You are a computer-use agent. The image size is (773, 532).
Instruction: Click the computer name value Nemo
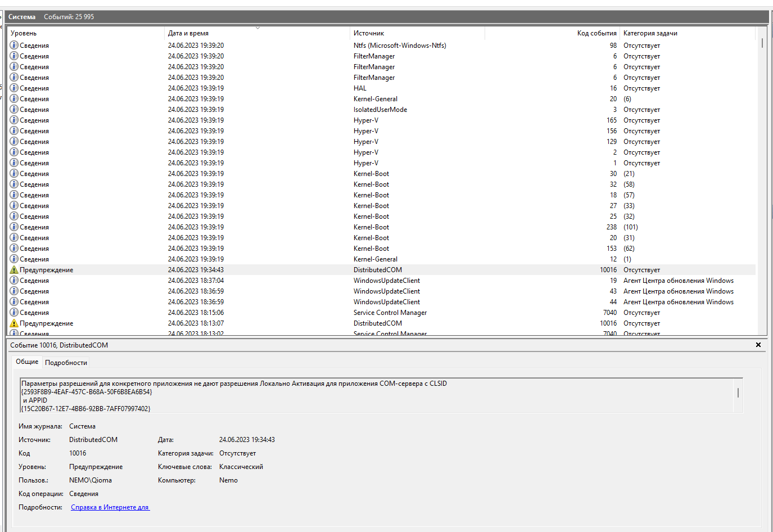pyautogui.click(x=228, y=480)
